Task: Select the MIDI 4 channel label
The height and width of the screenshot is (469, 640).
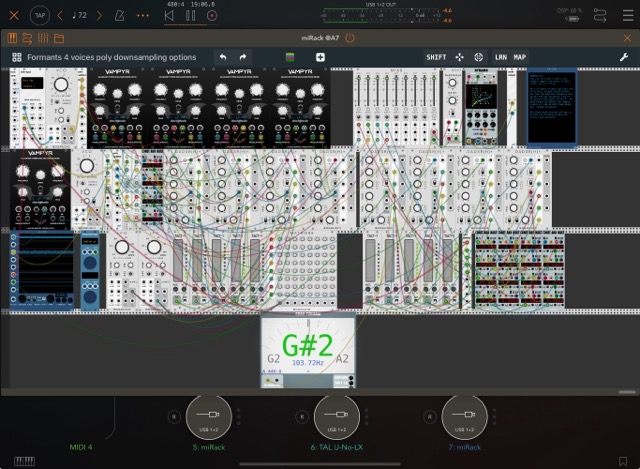Action: 81,447
